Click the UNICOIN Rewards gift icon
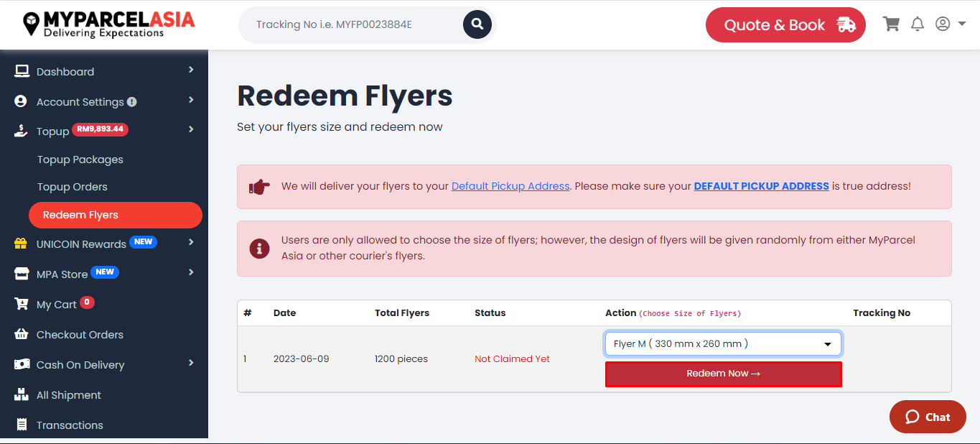The image size is (980, 444). coord(21,244)
